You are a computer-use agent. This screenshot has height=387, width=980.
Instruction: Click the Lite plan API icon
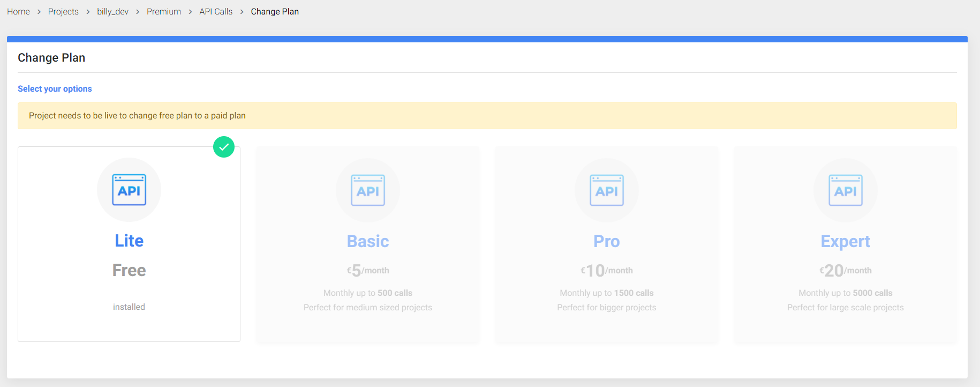click(129, 190)
